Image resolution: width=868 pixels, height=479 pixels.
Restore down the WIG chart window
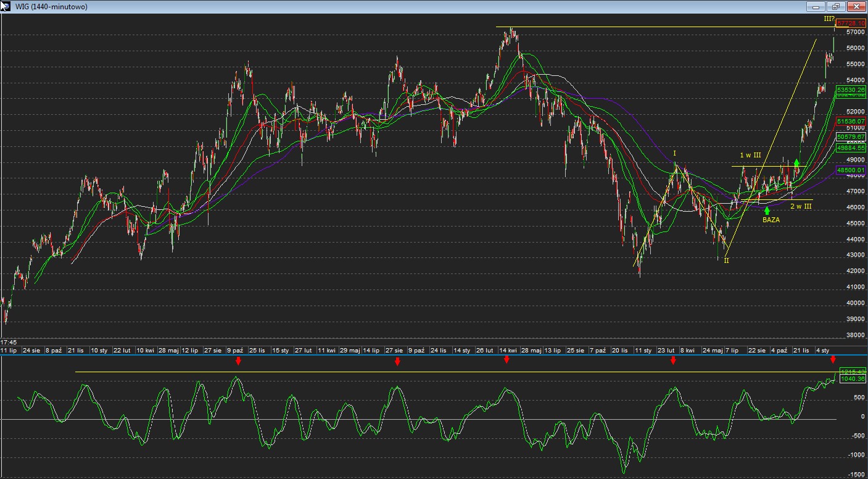tap(835, 6)
